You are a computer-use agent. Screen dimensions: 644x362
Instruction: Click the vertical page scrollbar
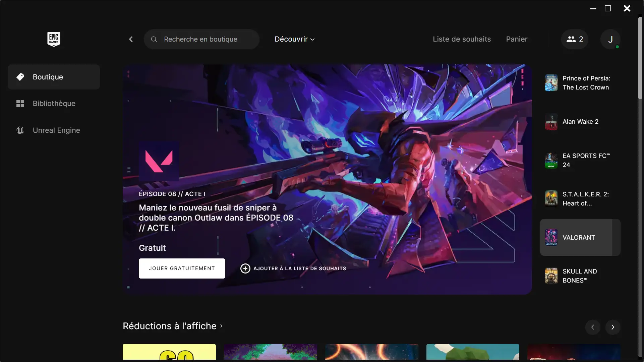(x=640, y=58)
